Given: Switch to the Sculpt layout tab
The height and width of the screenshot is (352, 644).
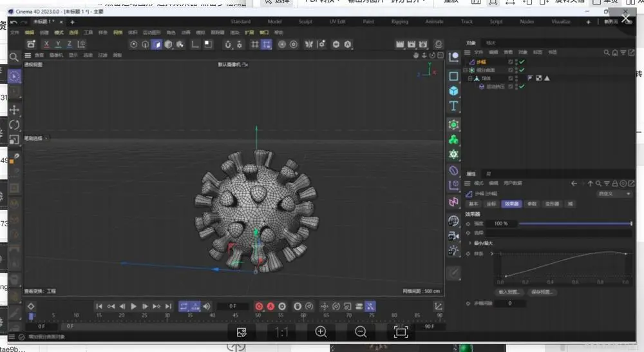Looking at the screenshot, I should tap(305, 21).
